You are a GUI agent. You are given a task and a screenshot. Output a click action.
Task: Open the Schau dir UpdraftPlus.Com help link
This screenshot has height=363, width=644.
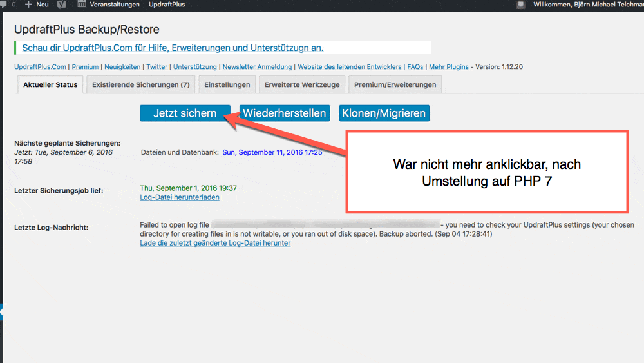(x=173, y=48)
